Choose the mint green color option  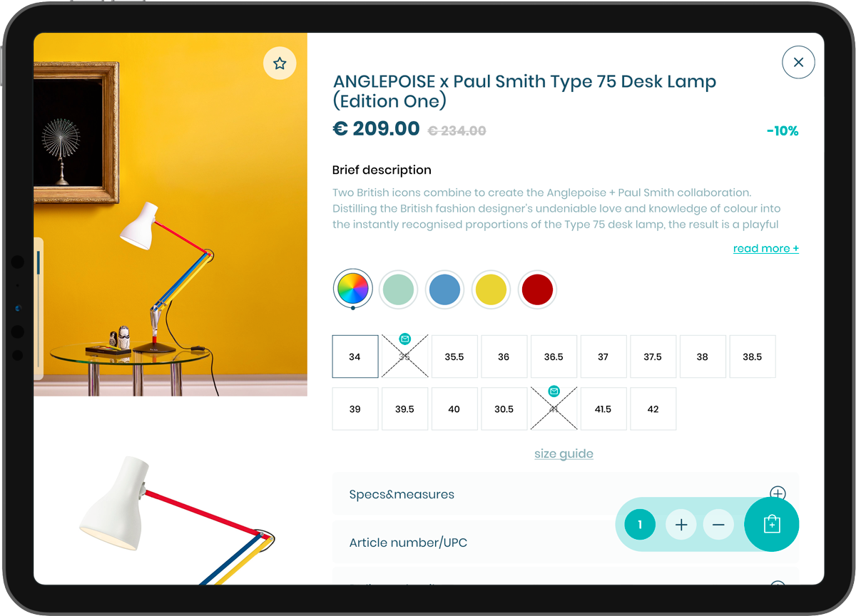398,290
